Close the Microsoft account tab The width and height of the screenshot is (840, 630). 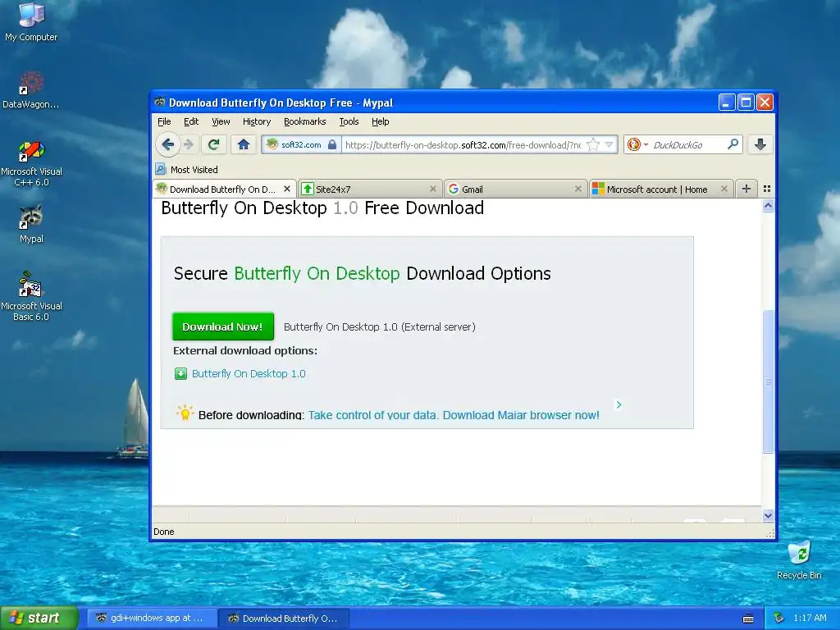click(x=724, y=189)
